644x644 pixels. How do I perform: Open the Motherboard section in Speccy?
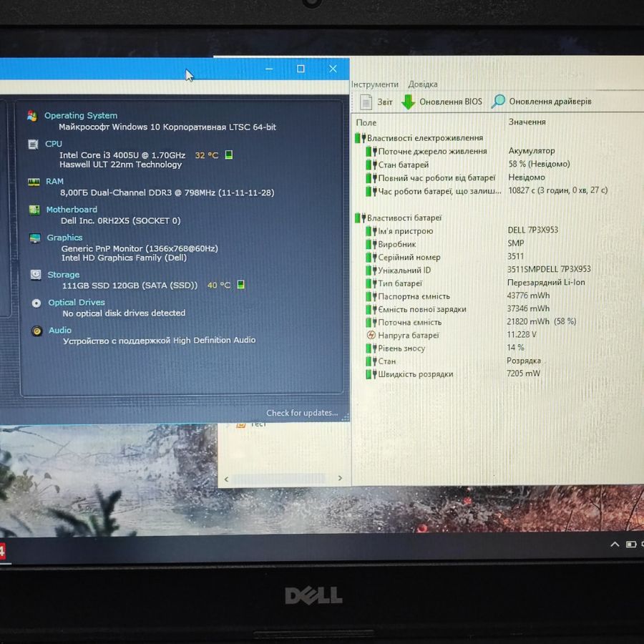[72, 210]
